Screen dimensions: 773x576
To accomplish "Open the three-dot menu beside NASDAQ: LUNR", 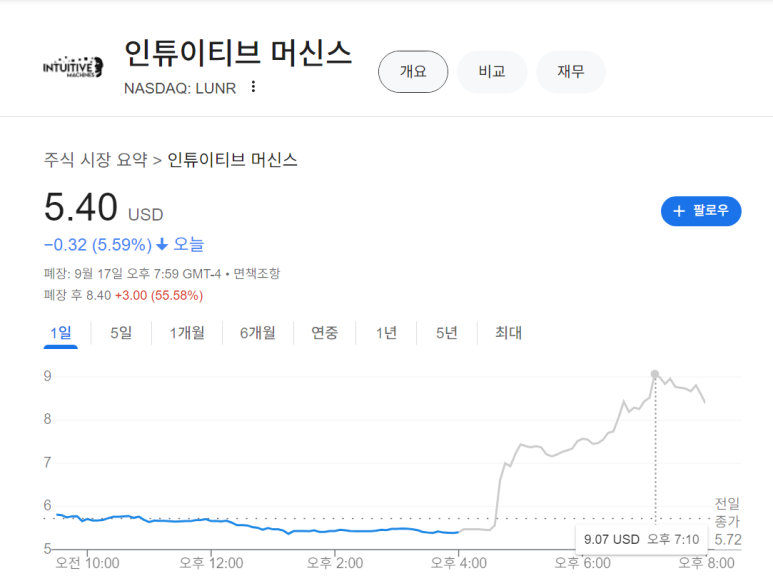I will [x=253, y=87].
